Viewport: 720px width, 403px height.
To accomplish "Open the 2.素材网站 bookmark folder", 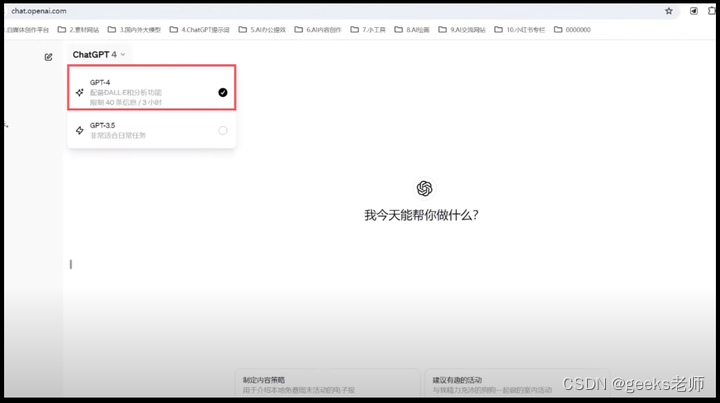I will coord(79,30).
